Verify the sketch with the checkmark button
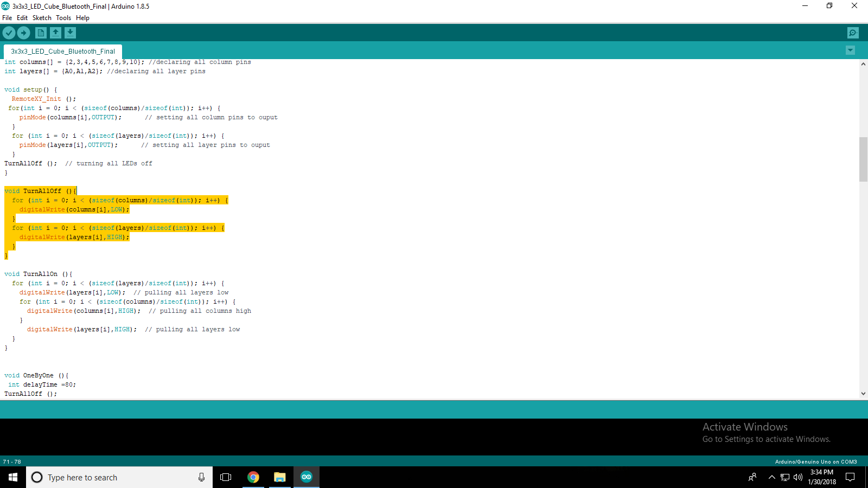Screen dimensions: 868x488 (9, 33)
